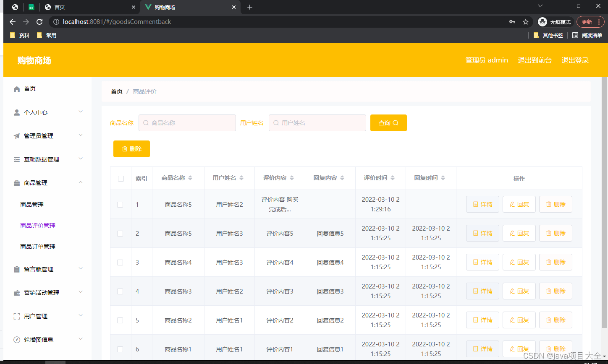Viewport: 608px width, 364px height.
Task: Expand the 用户管理 submenu arrow
Action: [81, 315]
